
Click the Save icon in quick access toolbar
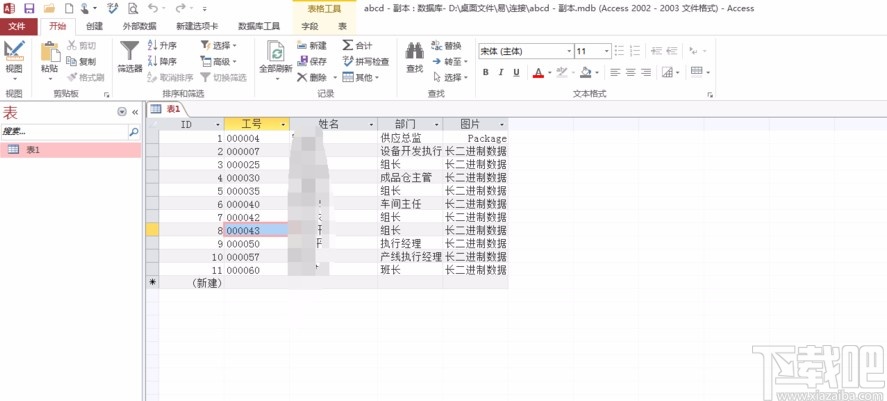pos(28,8)
